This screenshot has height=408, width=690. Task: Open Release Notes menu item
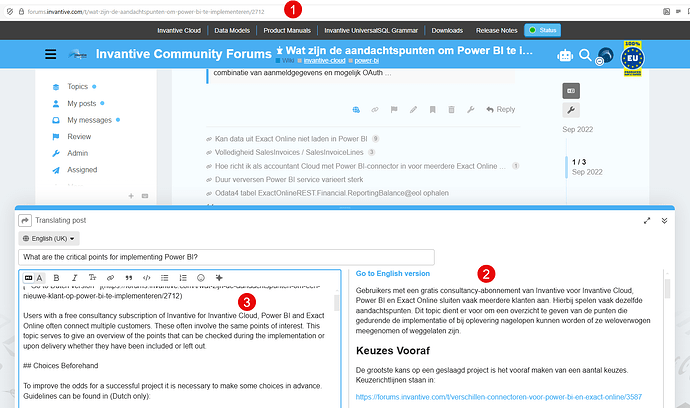point(496,30)
